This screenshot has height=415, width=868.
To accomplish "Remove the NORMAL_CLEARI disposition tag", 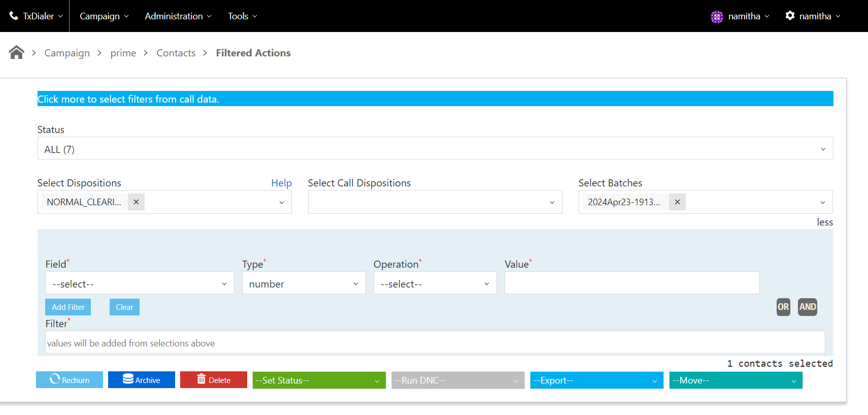I will click(x=136, y=202).
